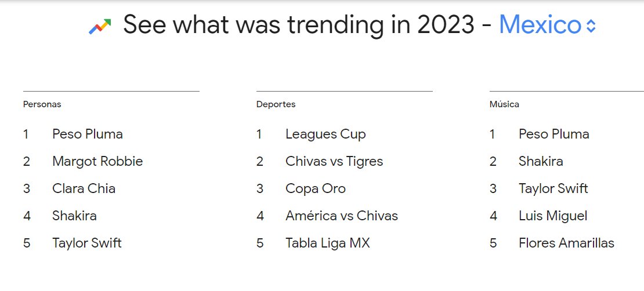
Task: Select Flores Amarillas in Música
Action: click(566, 243)
